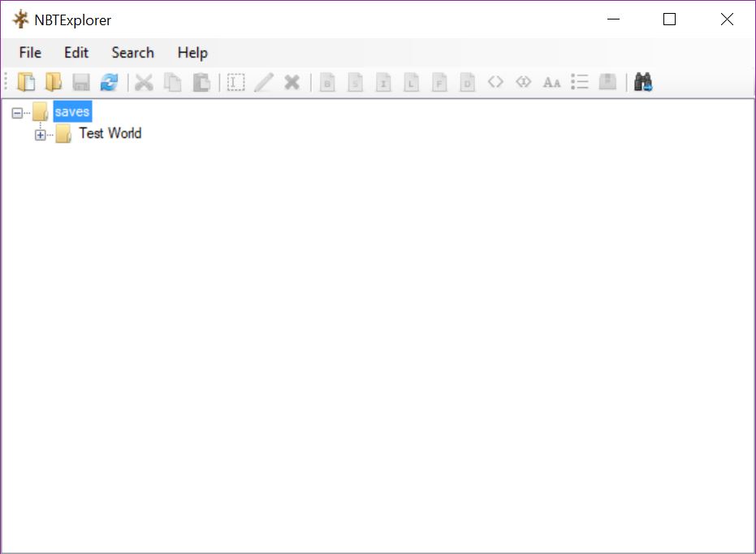The width and height of the screenshot is (756, 554).
Task: Add a Compound tag icon
Action: [607, 82]
